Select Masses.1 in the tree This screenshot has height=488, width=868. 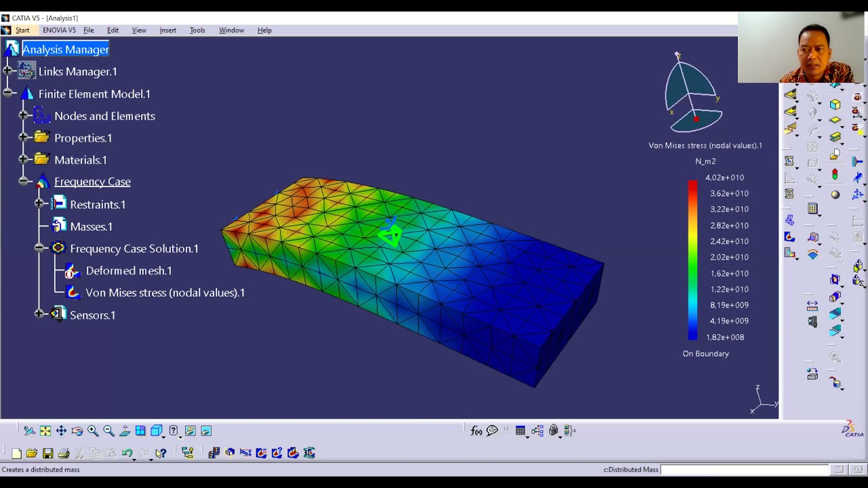(x=91, y=226)
